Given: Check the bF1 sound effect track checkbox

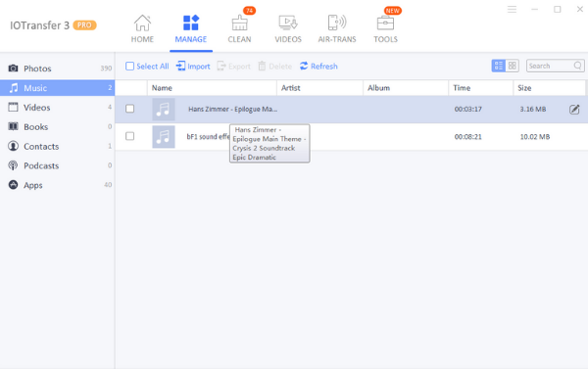Looking at the screenshot, I should (129, 136).
